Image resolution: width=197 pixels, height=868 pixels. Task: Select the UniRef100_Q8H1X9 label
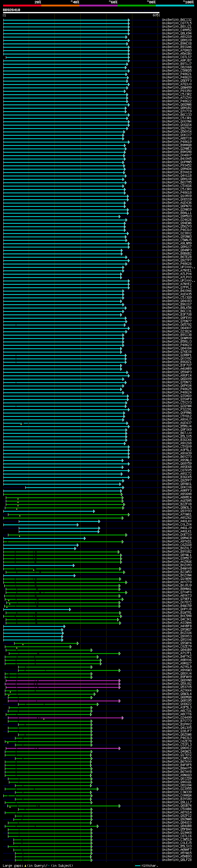(177, 40)
